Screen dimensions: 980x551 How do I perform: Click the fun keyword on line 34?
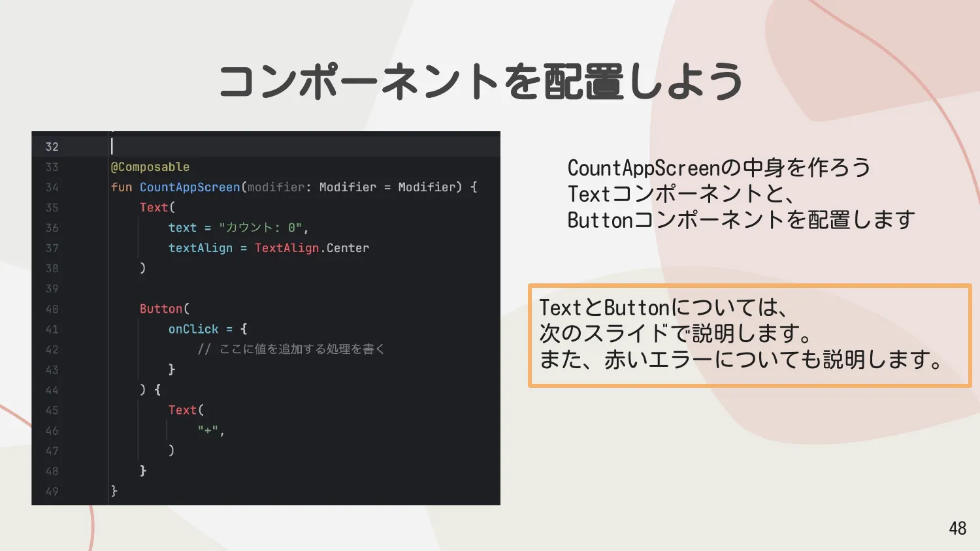122,187
